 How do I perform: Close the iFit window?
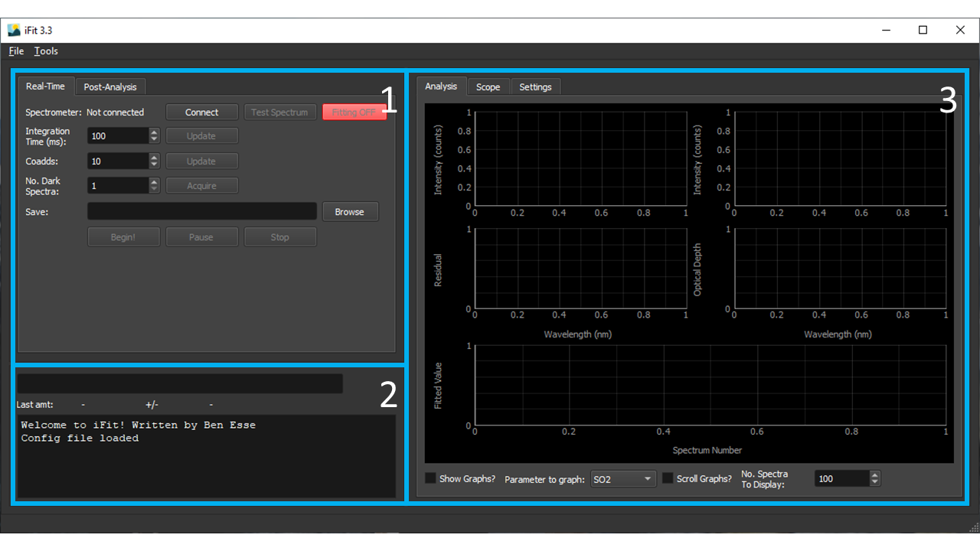pos(960,31)
